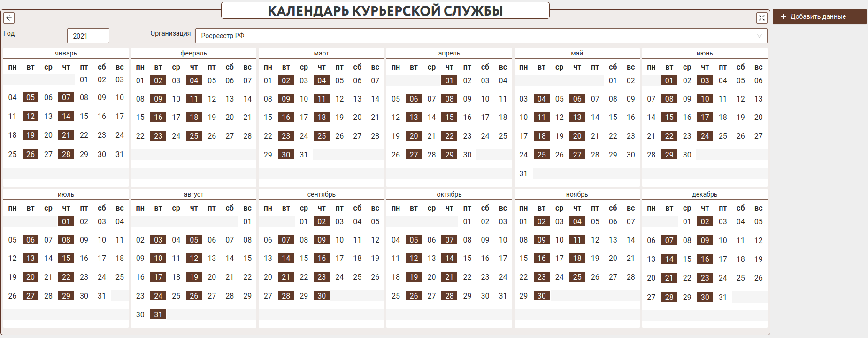Click the январь month header
The width and height of the screenshot is (868, 338).
tap(66, 53)
